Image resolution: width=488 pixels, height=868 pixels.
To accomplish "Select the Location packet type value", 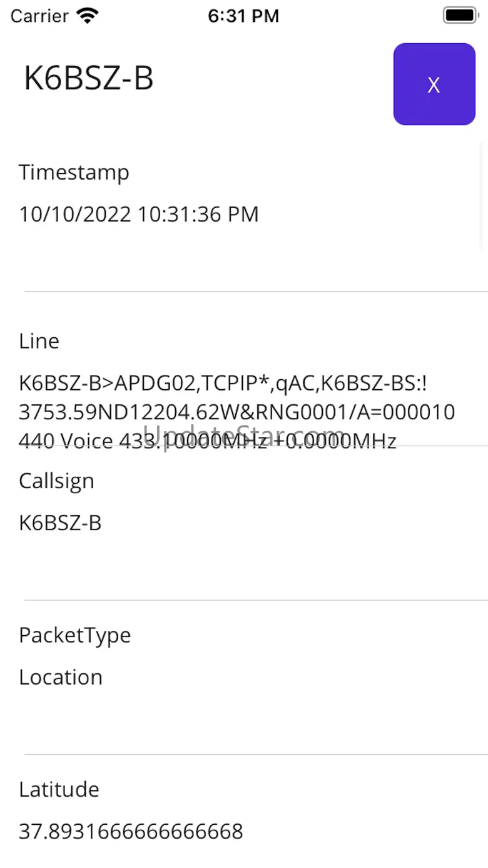I will point(61,677).
